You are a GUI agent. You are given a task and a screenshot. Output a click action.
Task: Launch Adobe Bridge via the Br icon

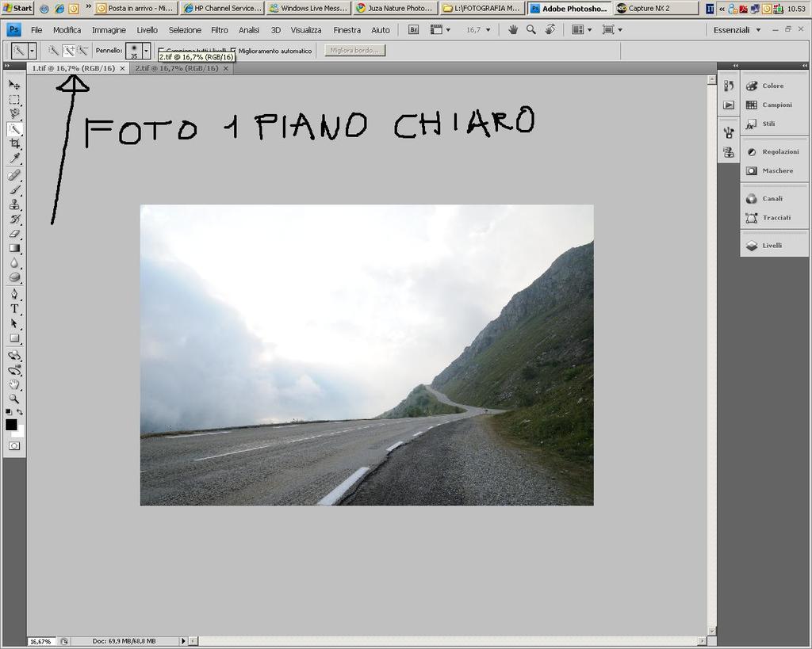(x=413, y=29)
